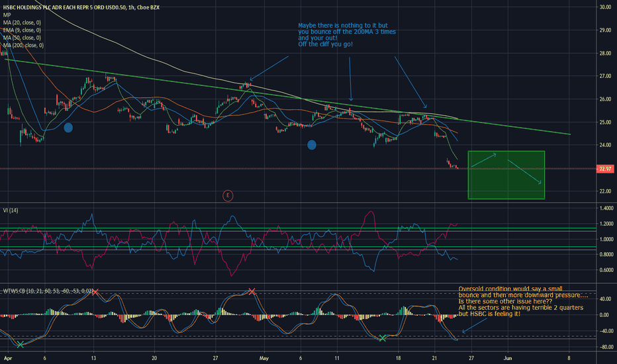The image size is (617, 364).
Task: Select the green descending trendline
Action: [287, 97]
